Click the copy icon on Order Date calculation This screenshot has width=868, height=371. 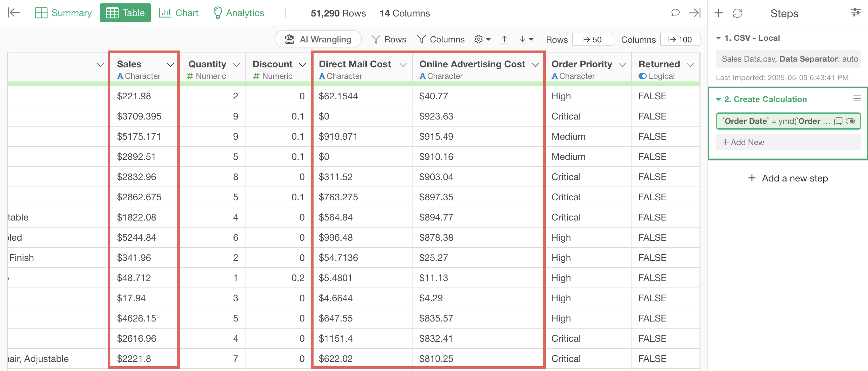click(838, 122)
